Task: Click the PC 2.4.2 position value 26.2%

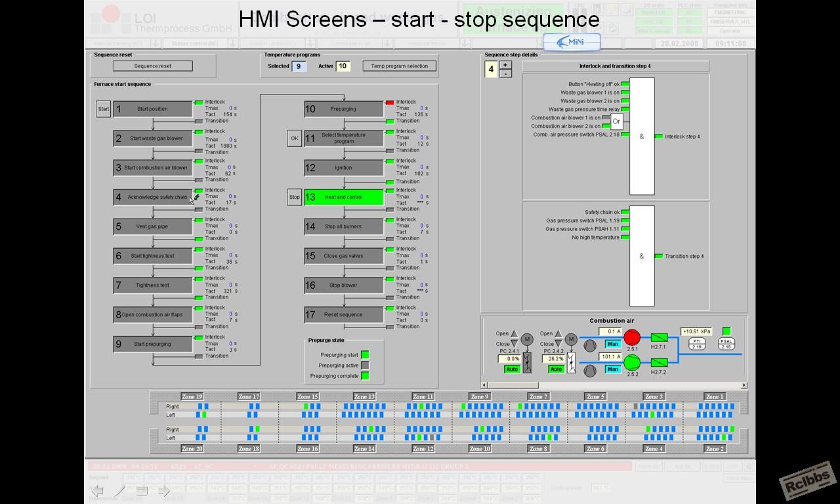Action: coord(554,359)
